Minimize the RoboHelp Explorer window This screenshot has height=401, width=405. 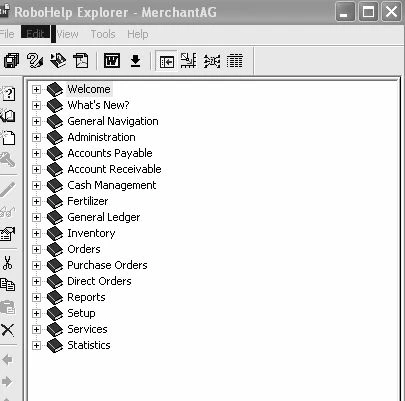pyautogui.click(x=345, y=12)
